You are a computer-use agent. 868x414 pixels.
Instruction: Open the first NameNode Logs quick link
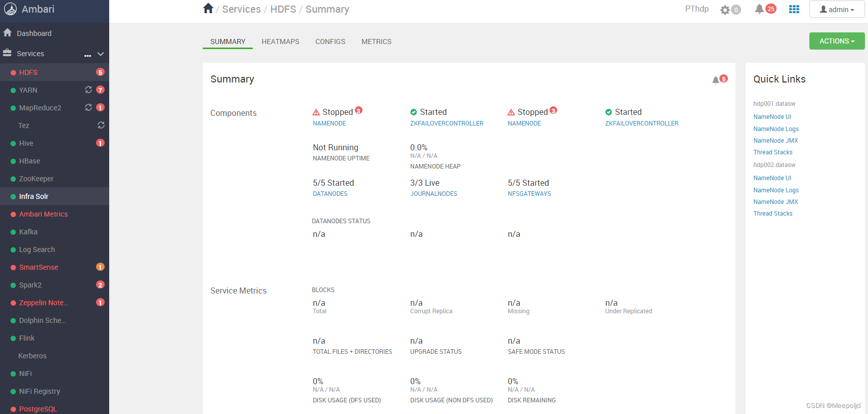(x=775, y=129)
